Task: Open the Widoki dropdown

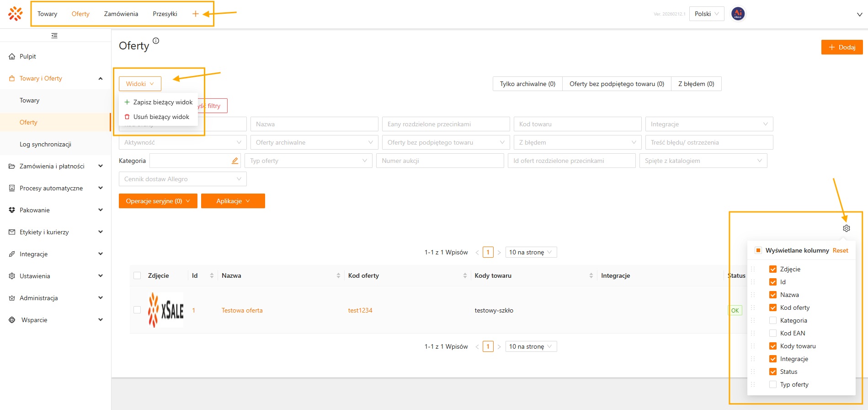Action: [x=140, y=84]
